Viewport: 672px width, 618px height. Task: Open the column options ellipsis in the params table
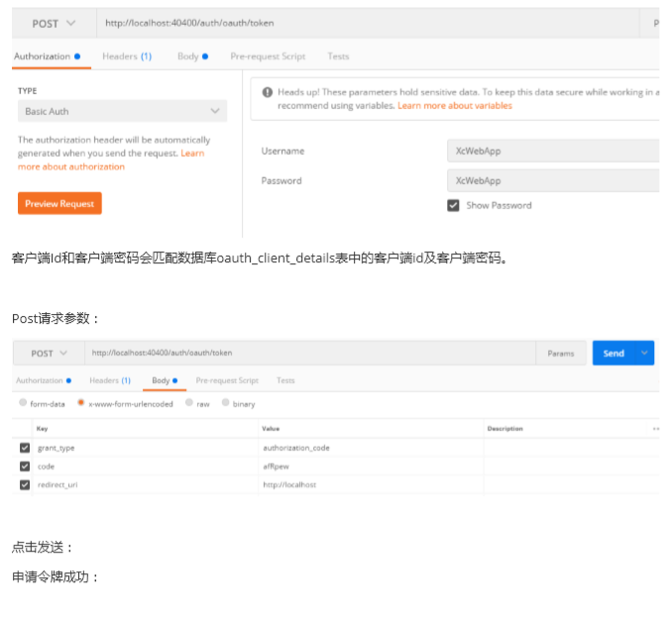655,429
